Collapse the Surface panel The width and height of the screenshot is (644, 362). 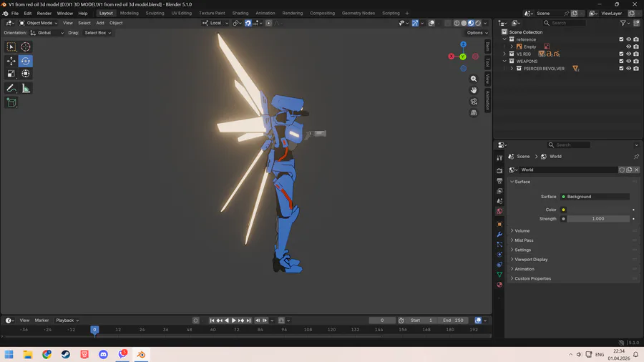(x=522, y=182)
